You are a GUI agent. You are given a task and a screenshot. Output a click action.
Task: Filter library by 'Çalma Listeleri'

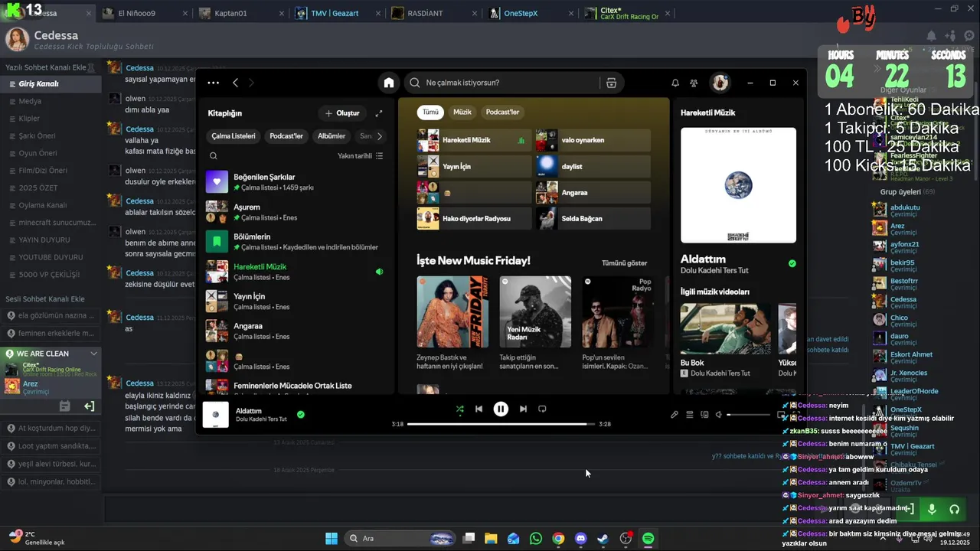(x=234, y=136)
